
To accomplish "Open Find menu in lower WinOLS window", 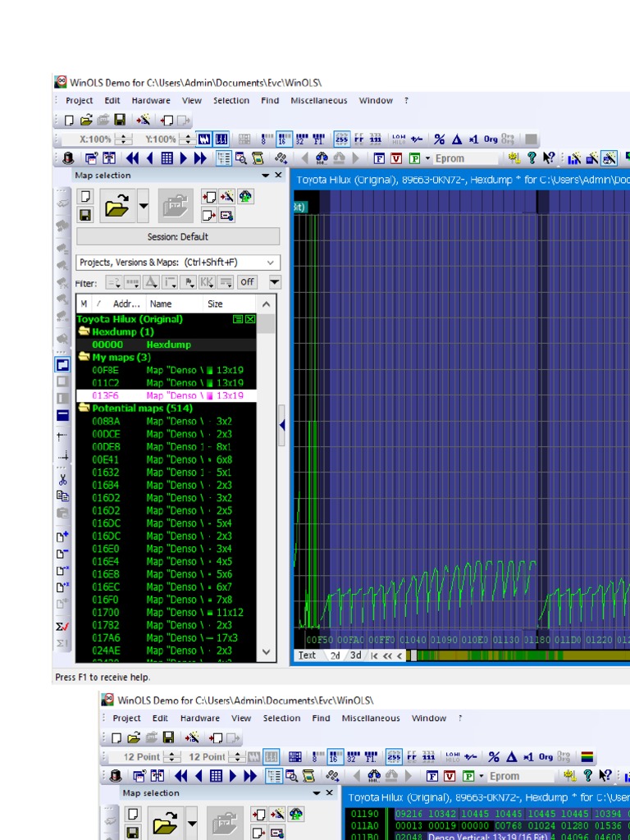I will (x=321, y=718).
